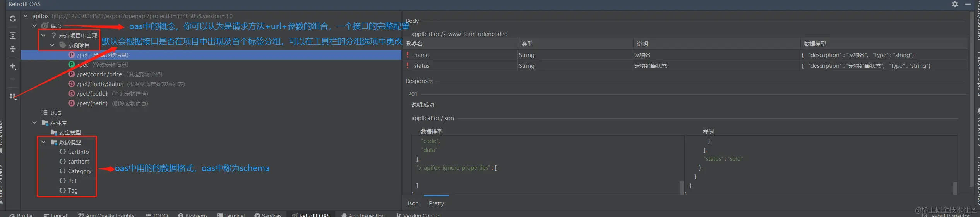This screenshot has width=980, height=217.
Task: Click the braces icon beside Tag schema
Action: pos(63,190)
